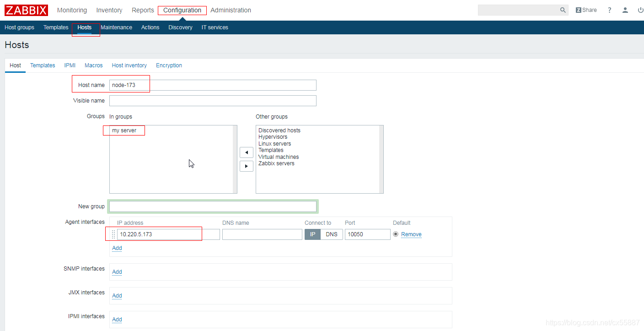This screenshot has height=331, width=644.
Task: Select 'Virtual machines' in Other groups
Action: coord(279,157)
